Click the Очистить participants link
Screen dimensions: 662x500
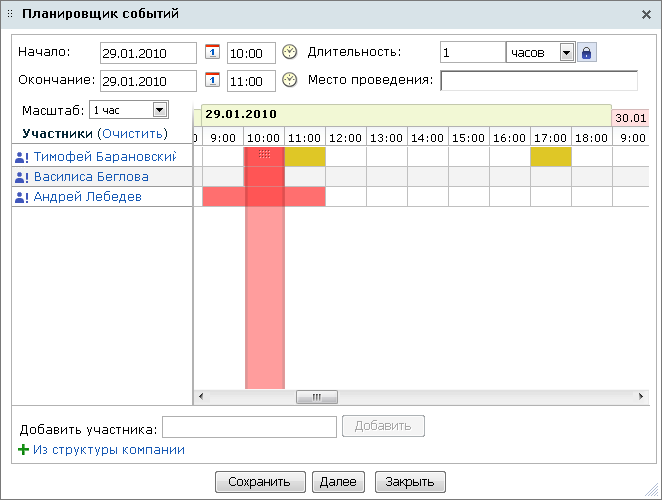132,133
